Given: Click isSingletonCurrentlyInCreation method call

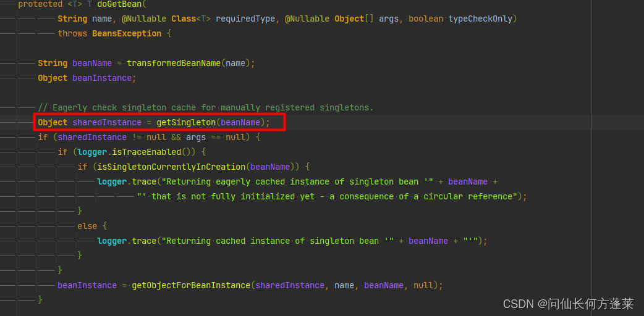Looking at the screenshot, I should pos(171,167).
